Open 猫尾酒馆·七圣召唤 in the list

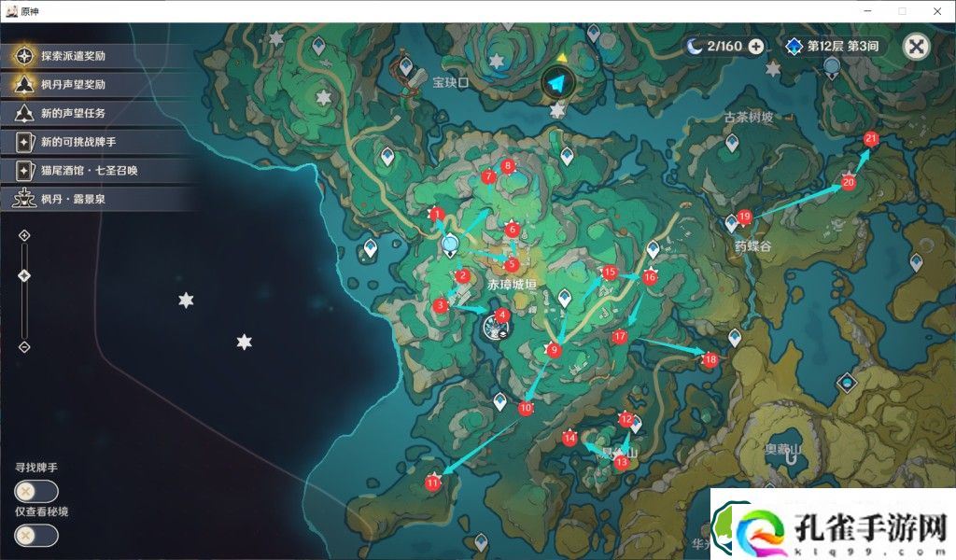97,171
